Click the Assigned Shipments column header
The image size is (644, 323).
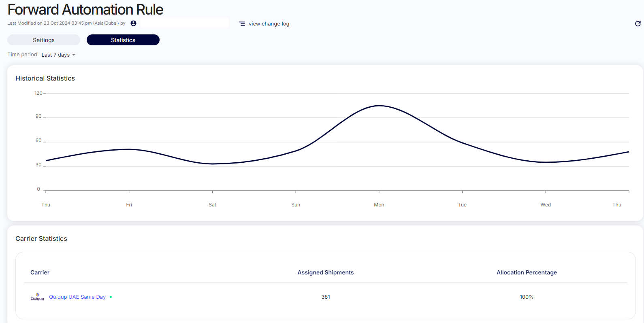[326, 272]
